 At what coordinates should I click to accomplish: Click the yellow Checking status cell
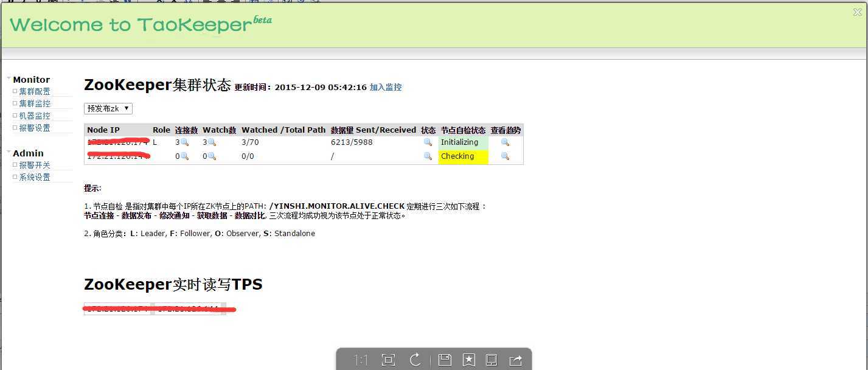[463, 156]
